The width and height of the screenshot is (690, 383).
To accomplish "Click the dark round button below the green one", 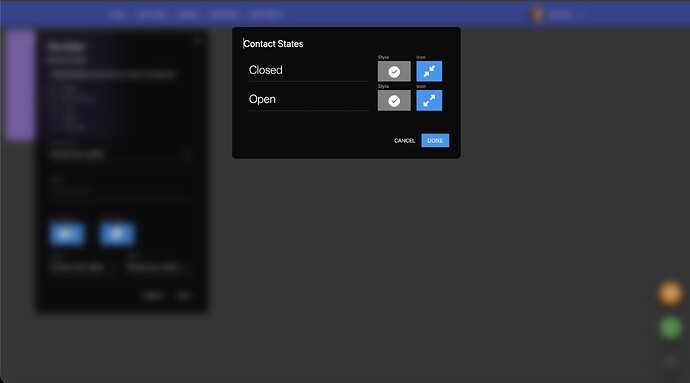I will coord(670,362).
